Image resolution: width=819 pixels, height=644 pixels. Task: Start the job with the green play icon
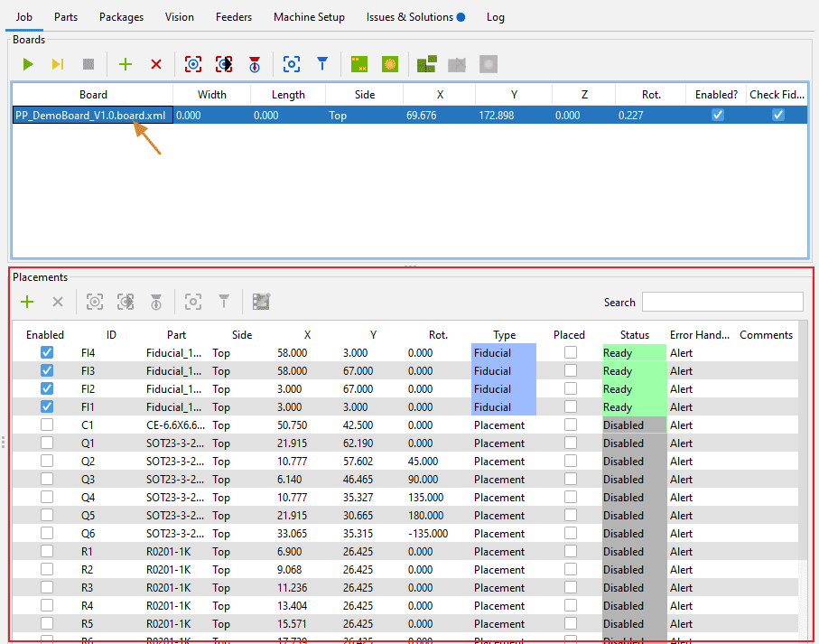(x=28, y=64)
